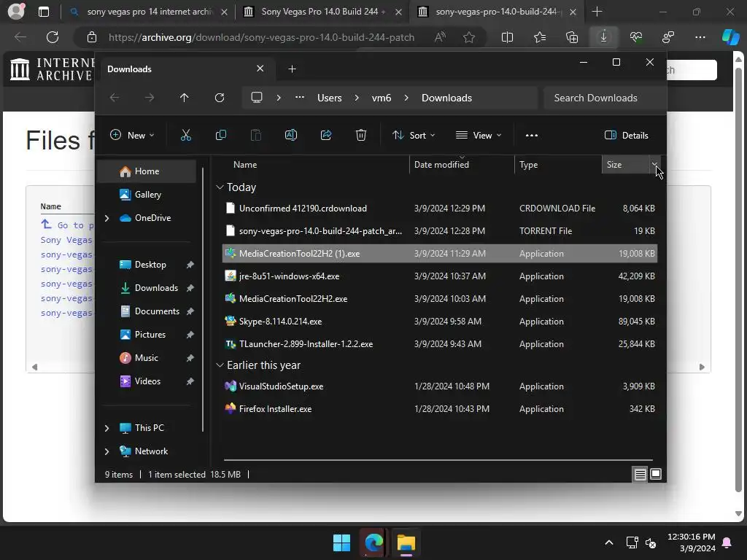Sort by Name column header
The width and height of the screenshot is (747, 560).
tap(315, 165)
